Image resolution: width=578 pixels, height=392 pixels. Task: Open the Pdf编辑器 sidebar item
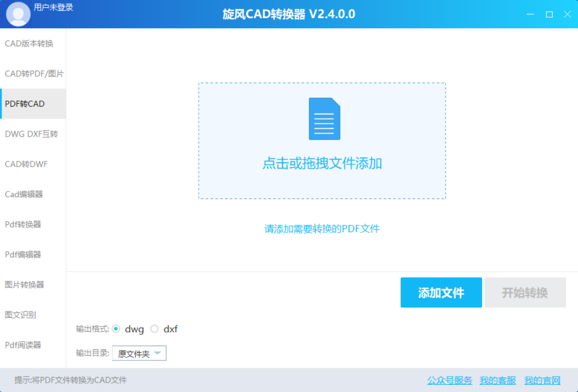(x=33, y=255)
